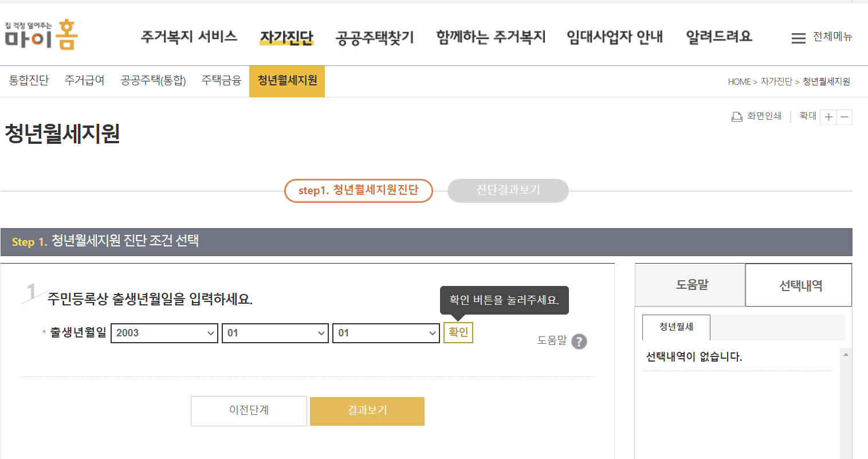The width and height of the screenshot is (868, 459).
Task: Expand the birth year dropdown showing 2003
Action: (x=164, y=333)
